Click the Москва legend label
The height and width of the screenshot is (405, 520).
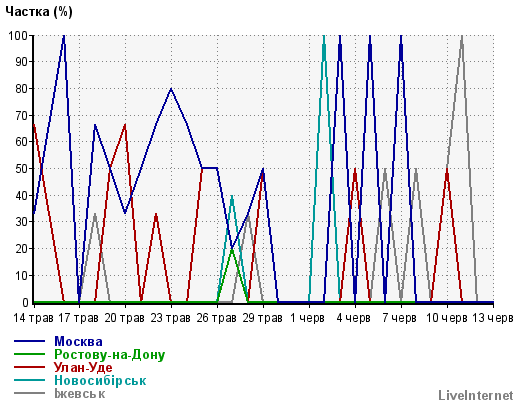coord(78,341)
